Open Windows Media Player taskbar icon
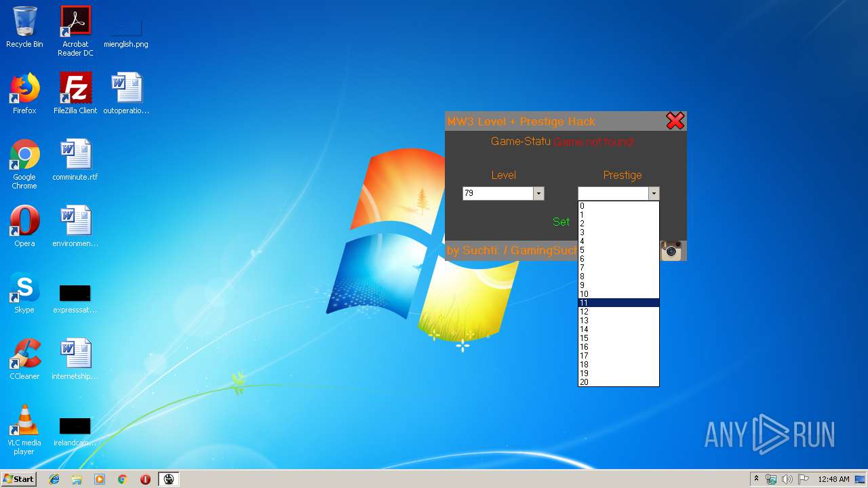This screenshot has height=488, width=868. [100, 479]
